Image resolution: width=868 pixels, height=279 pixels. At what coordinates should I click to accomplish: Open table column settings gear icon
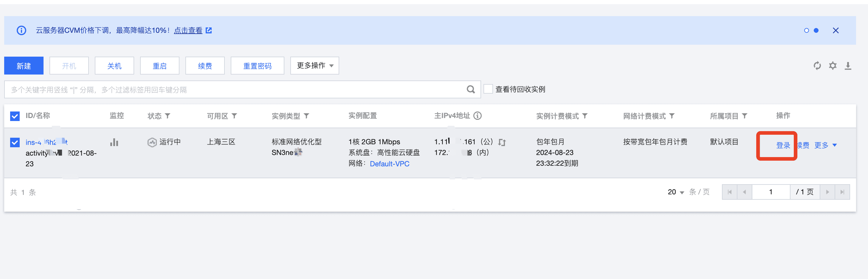pyautogui.click(x=833, y=66)
